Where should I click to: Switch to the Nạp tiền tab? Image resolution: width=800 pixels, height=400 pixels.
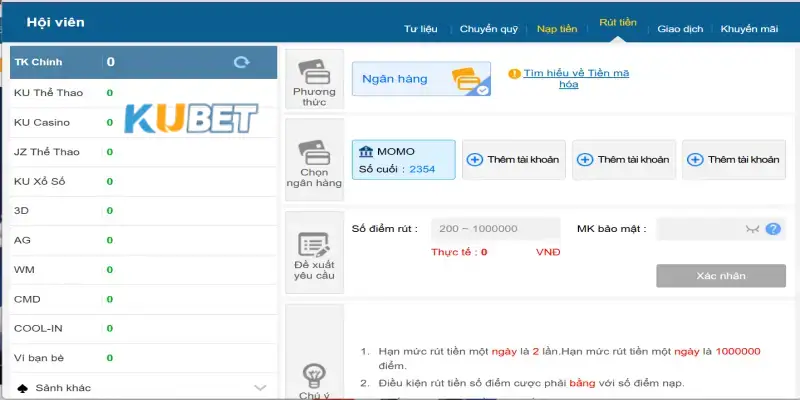click(x=557, y=29)
